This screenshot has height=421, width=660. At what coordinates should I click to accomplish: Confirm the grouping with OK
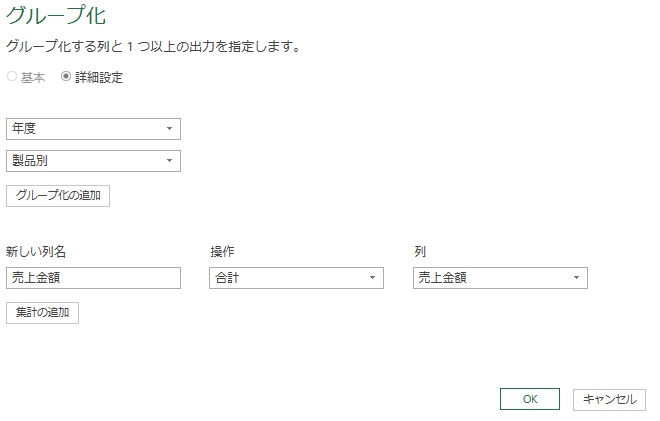pyautogui.click(x=530, y=399)
